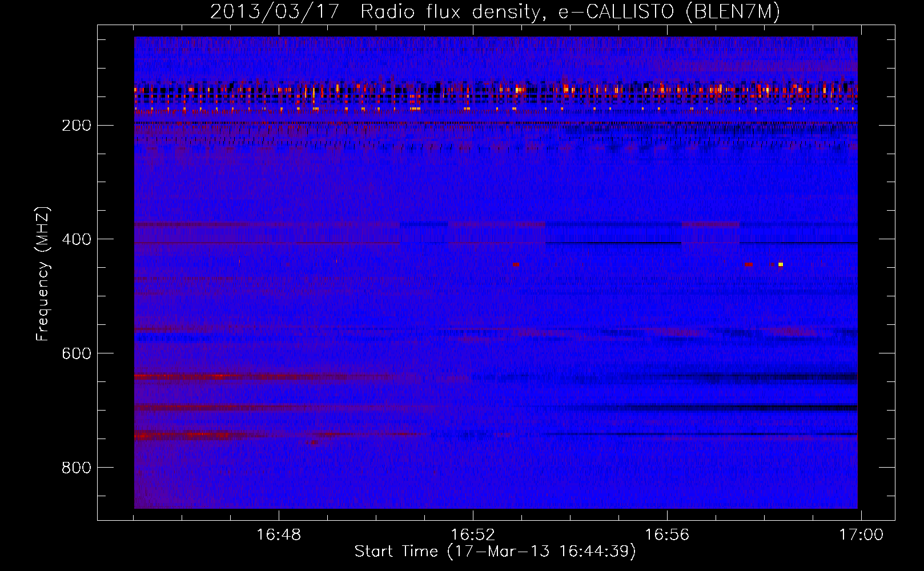Viewport: 924px width, 571px height.
Task: Click the 'Frequency (MHZ)' axis label
Action: [x=42, y=274]
